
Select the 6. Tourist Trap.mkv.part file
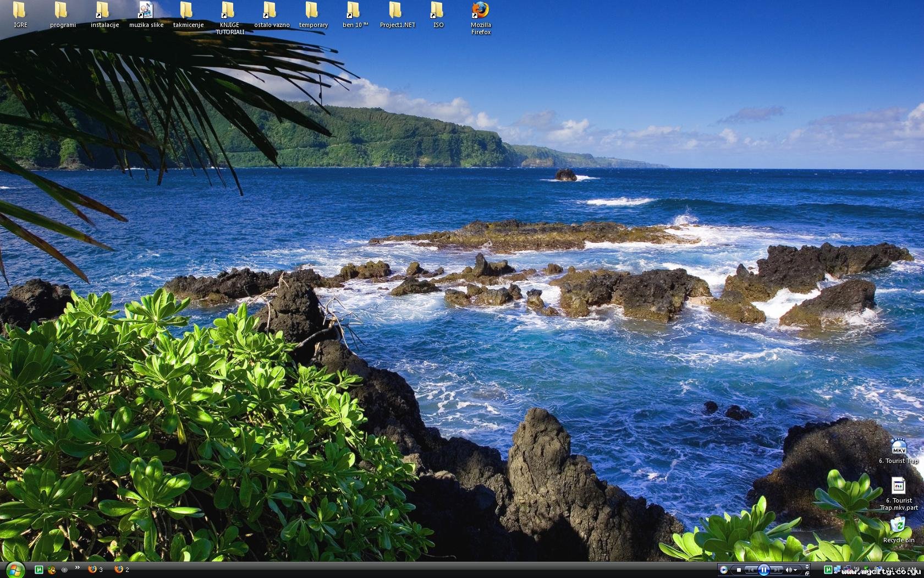coord(899,494)
